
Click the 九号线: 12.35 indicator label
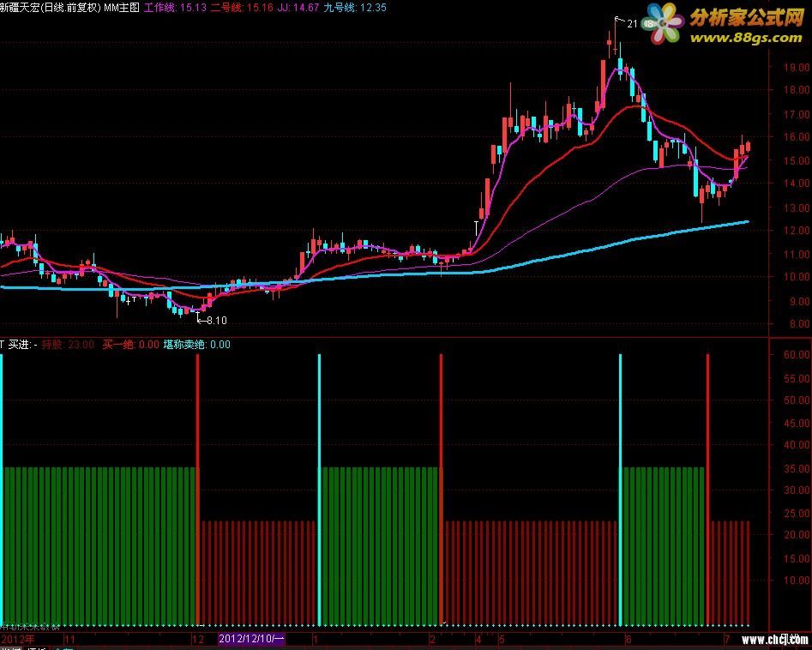(355, 7)
